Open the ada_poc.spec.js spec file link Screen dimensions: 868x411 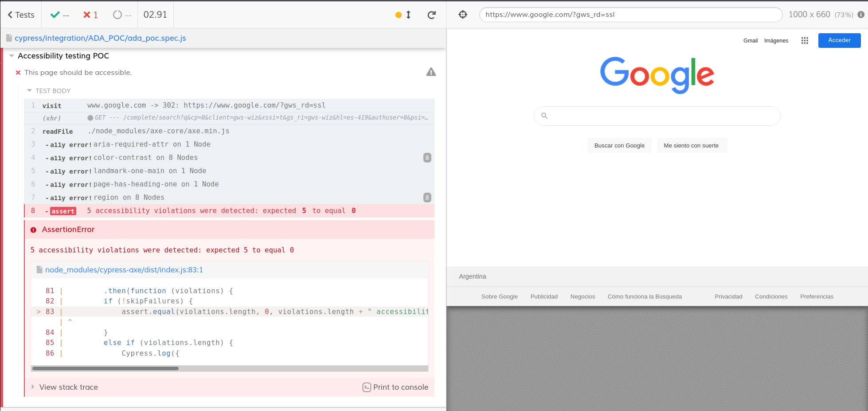(100, 38)
